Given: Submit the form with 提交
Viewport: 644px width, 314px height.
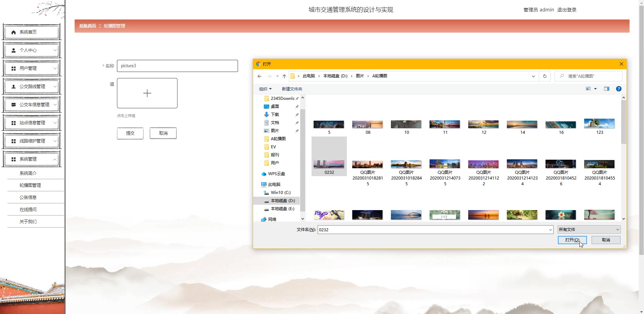Looking at the screenshot, I should [x=130, y=133].
